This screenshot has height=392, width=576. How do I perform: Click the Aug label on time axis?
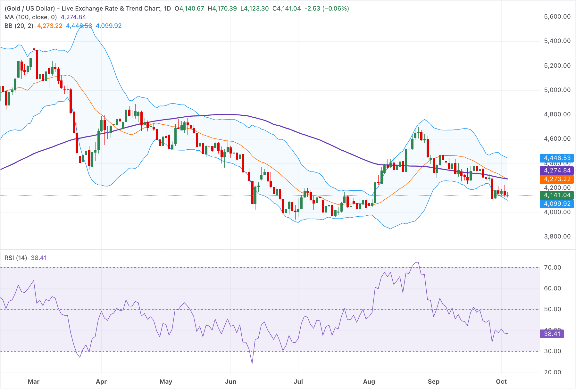pos(369,381)
